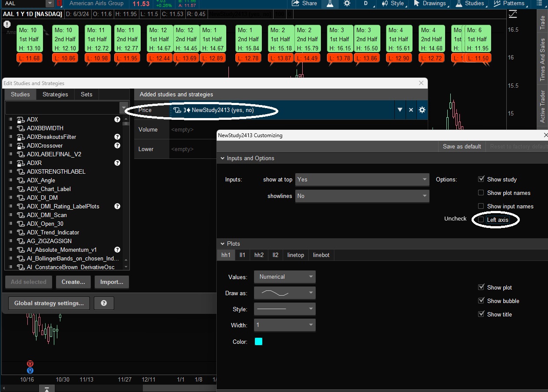Open the Style candlestick menu

tap(393, 3)
